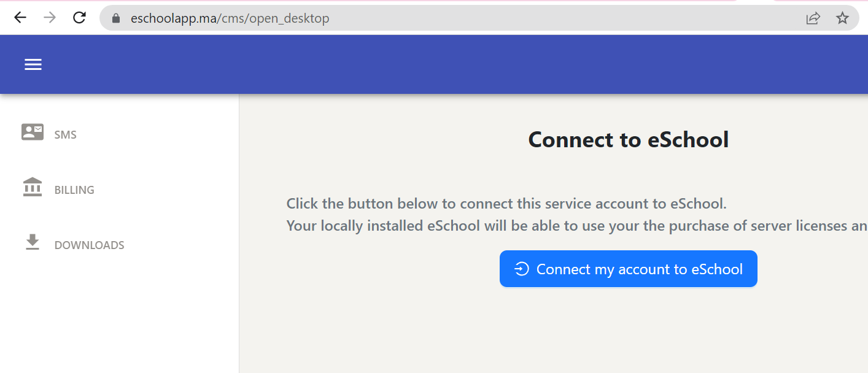Reload the current page
The image size is (868, 373).
[79, 18]
